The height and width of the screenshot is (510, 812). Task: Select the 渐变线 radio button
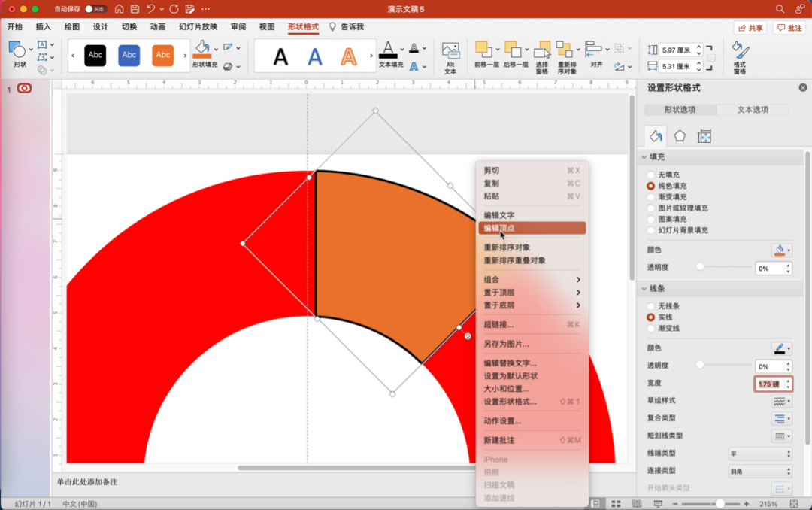tap(651, 328)
